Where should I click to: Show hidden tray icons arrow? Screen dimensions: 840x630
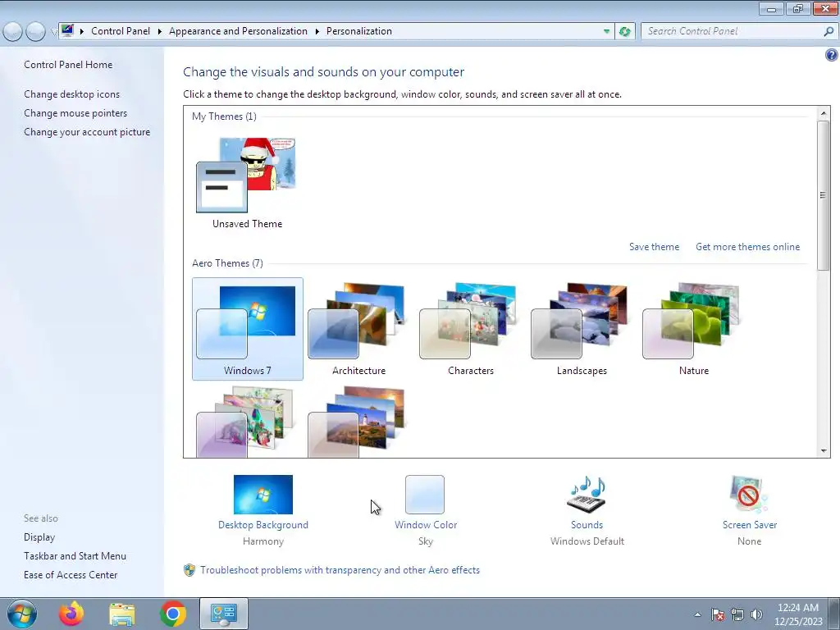point(697,614)
